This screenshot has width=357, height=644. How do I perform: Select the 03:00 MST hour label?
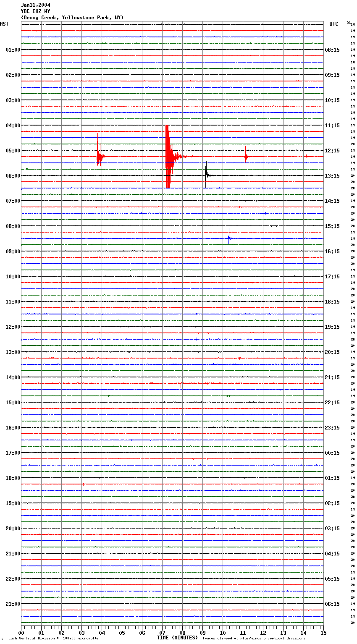tap(13, 100)
